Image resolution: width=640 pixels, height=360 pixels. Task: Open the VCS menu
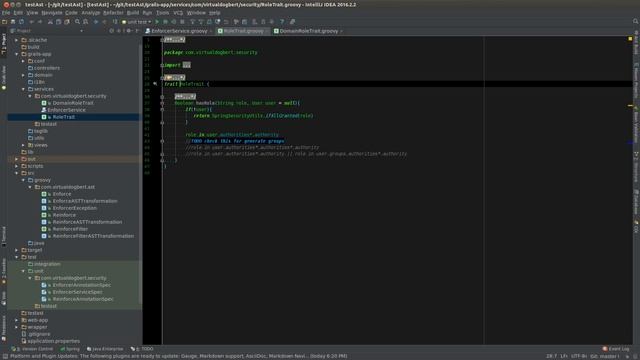click(178, 13)
